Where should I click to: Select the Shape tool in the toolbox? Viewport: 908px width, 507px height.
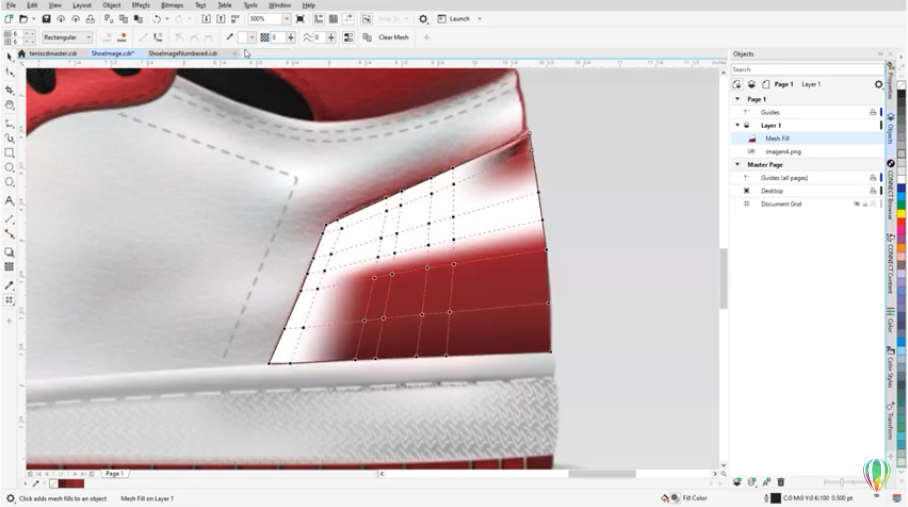point(9,72)
